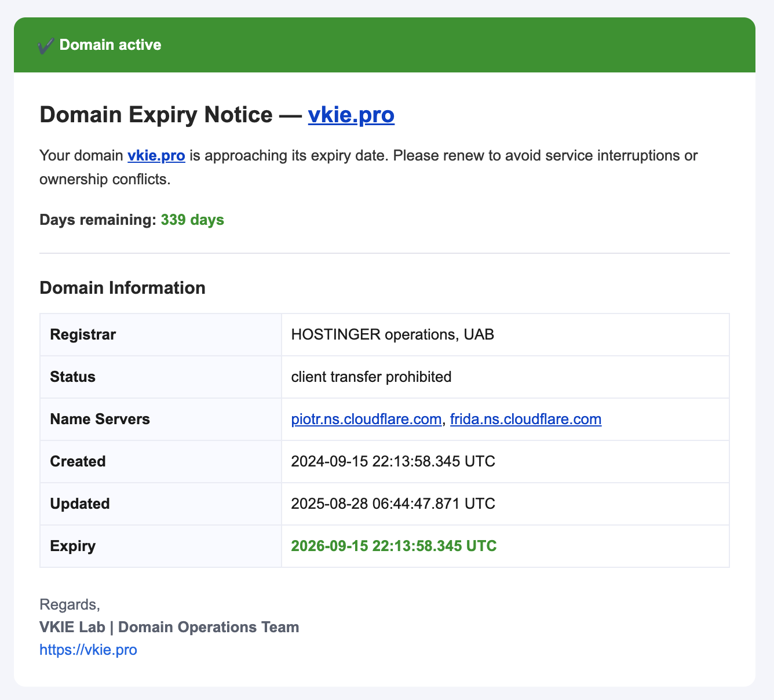Image resolution: width=774 pixels, height=700 pixels.
Task: Click the Updated timestamp value
Action: tap(393, 504)
